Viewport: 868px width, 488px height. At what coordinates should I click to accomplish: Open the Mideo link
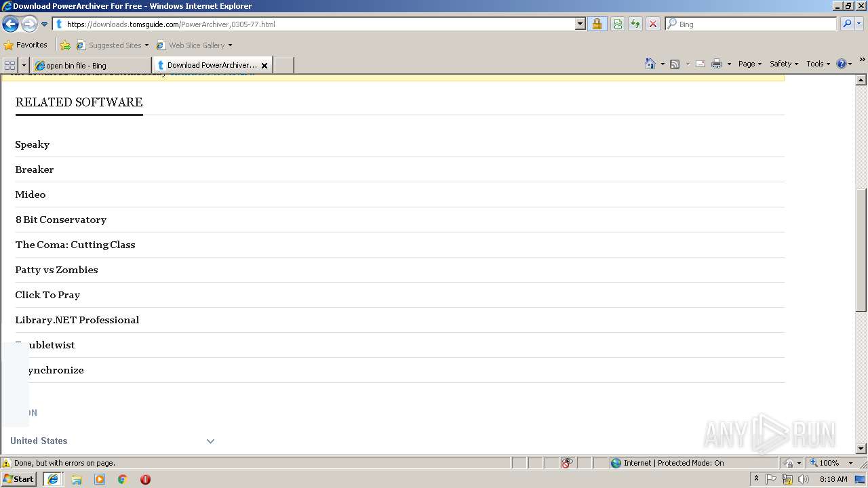click(31, 195)
